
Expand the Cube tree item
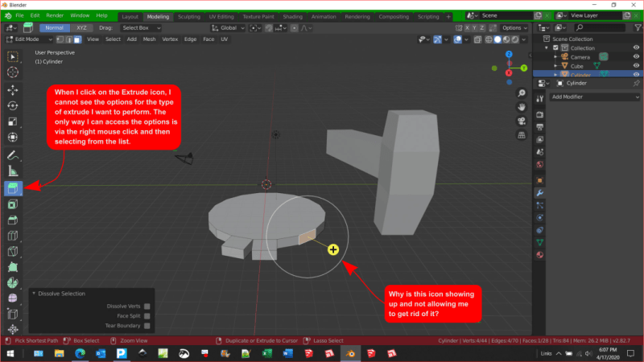[555, 66]
